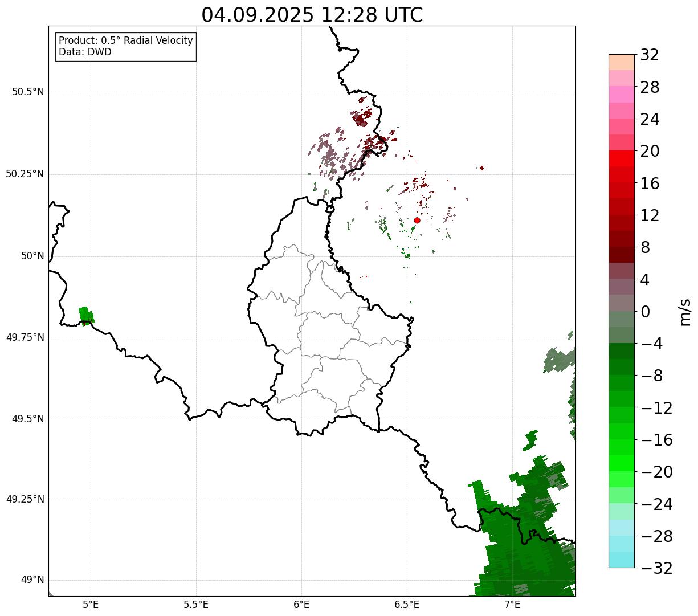Click the cyan bottom colorbar swatch
The width and height of the screenshot is (698, 616).
621,560
